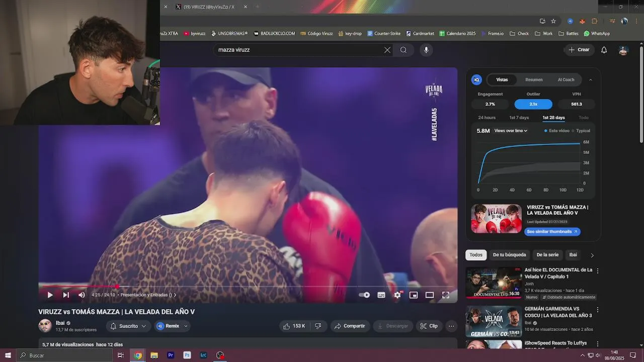Switch to the AI Coach tab
Image resolution: width=644 pixels, height=362 pixels.
coord(566,79)
